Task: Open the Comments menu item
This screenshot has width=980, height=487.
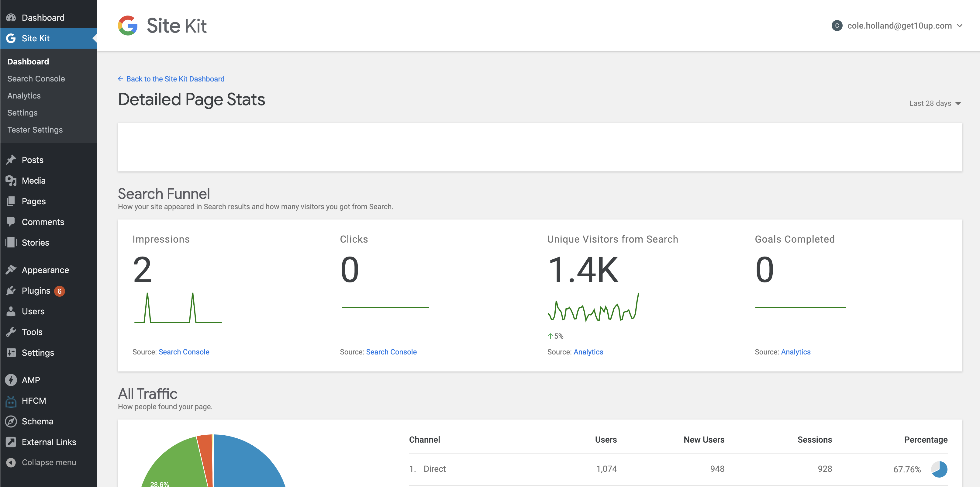Action: [x=43, y=222]
